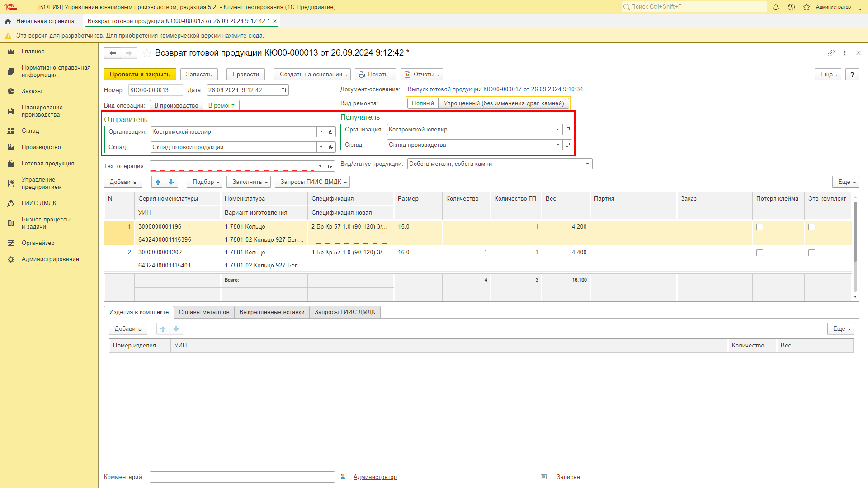
Task: Go back with left arrow button
Action: 113,53
